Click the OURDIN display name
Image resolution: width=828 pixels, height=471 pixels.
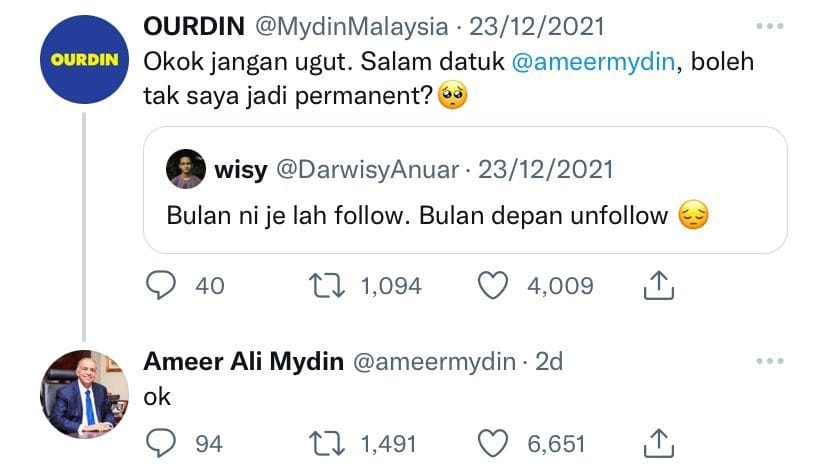[x=194, y=26]
